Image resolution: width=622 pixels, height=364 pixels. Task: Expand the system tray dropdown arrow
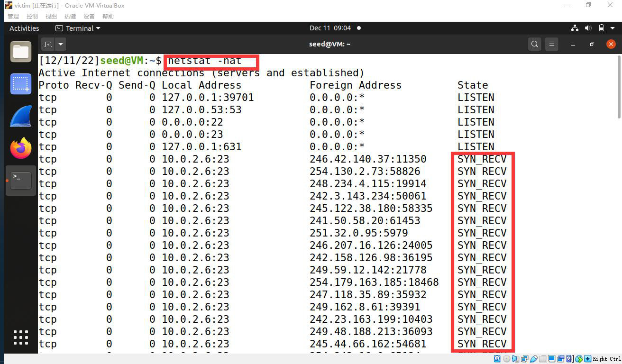coord(612,28)
